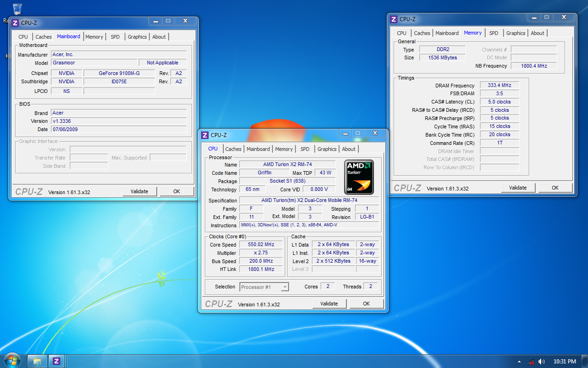Open the Processor #1 selection dropdown
The image size is (588, 368).
click(264, 287)
